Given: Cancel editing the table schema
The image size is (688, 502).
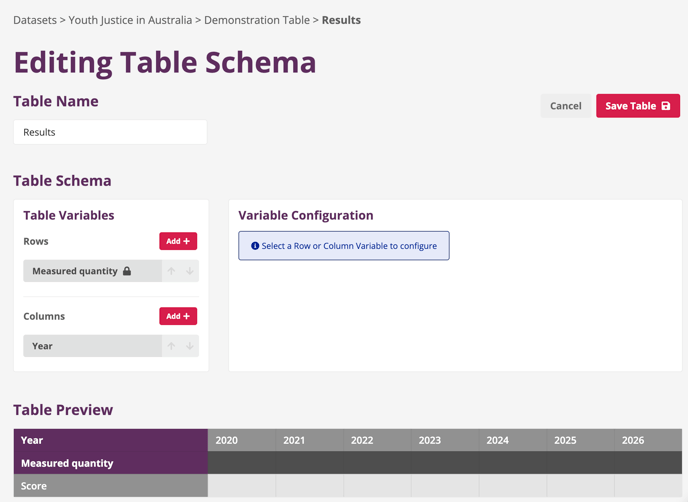Looking at the screenshot, I should 566,106.
